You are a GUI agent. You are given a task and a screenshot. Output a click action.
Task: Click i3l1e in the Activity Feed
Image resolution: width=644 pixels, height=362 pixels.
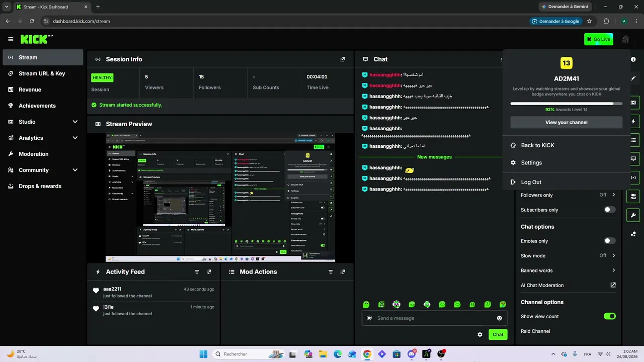tap(108, 307)
